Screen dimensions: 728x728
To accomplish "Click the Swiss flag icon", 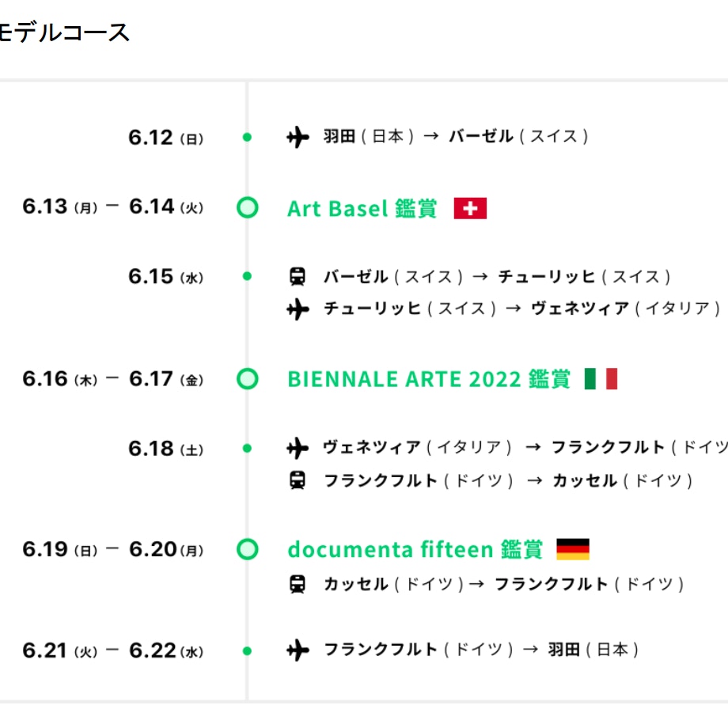I will [x=470, y=209].
